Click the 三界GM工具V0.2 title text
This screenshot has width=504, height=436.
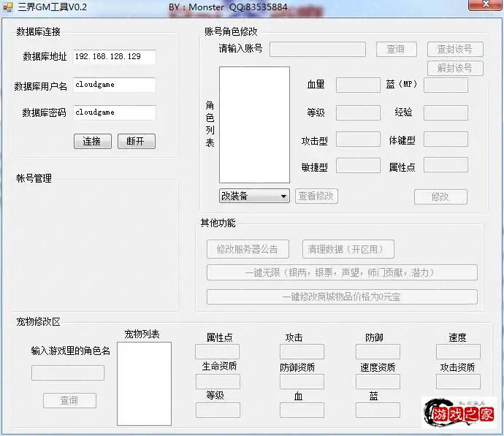point(52,7)
